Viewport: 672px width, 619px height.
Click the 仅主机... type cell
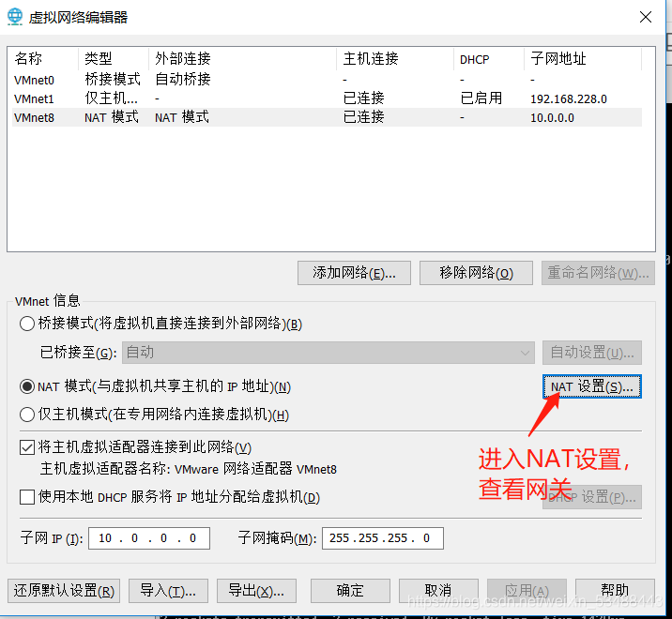112,98
